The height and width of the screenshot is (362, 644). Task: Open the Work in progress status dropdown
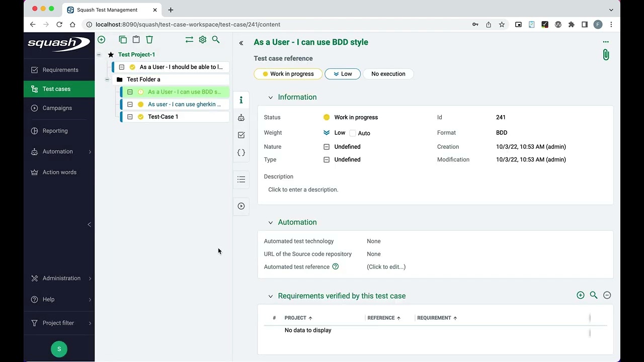tap(288, 74)
